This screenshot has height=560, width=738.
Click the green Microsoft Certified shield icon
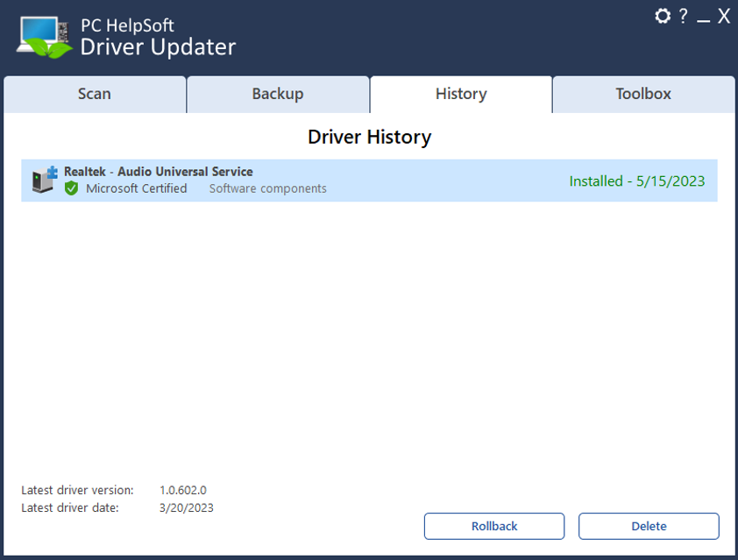tap(72, 188)
